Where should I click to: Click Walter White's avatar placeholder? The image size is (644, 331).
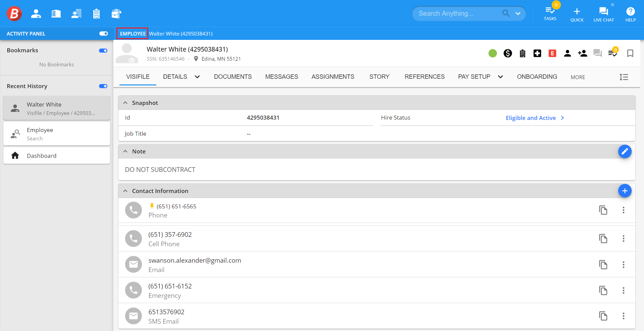pos(127,53)
